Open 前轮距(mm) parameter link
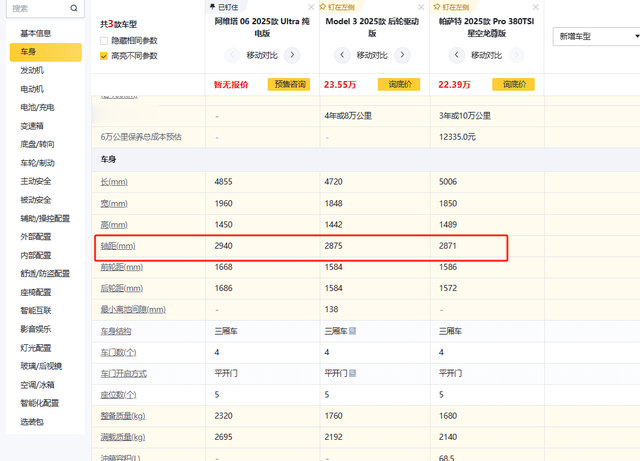Viewport: 640px width, 461px height. coord(122,267)
